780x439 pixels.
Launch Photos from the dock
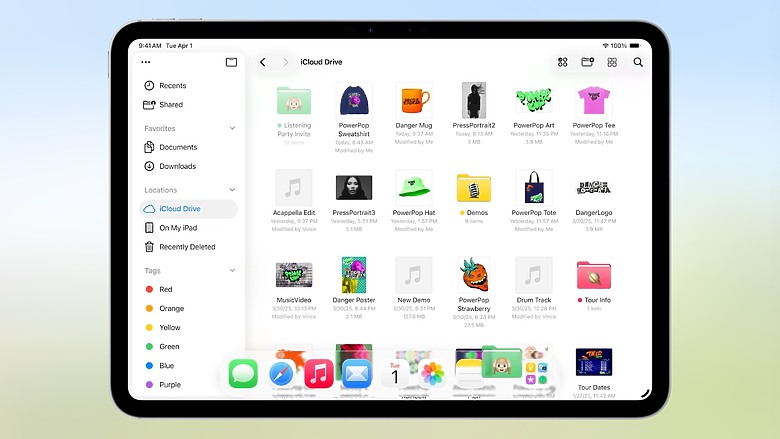[433, 374]
